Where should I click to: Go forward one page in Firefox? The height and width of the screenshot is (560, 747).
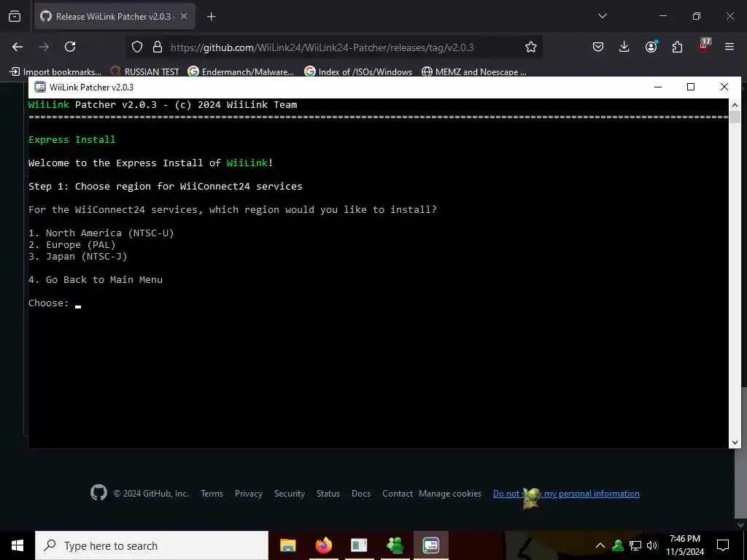pos(43,47)
